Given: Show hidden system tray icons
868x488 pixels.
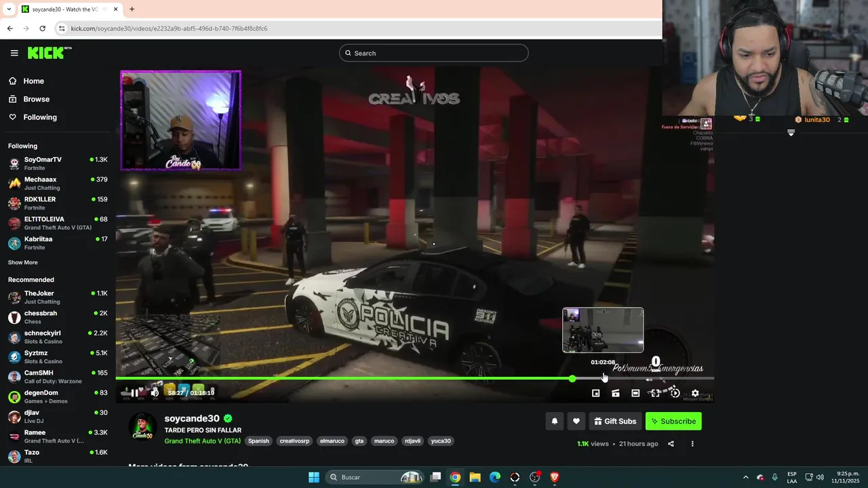Looking at the screenshot, I should (x=745, y=477).
